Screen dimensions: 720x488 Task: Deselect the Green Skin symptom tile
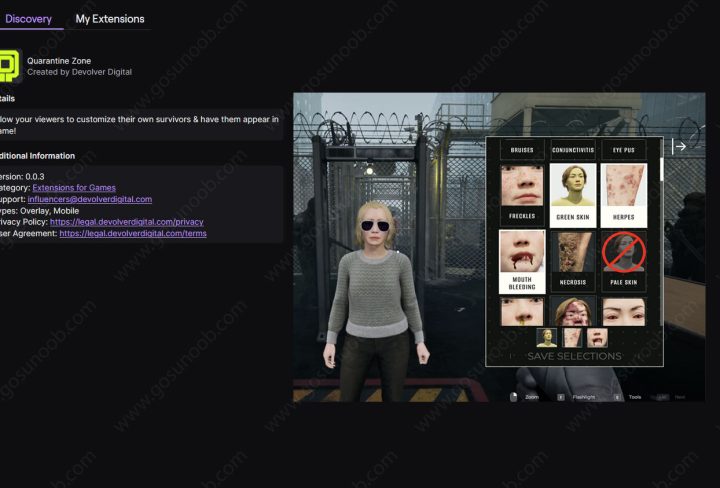pos(573,195)
